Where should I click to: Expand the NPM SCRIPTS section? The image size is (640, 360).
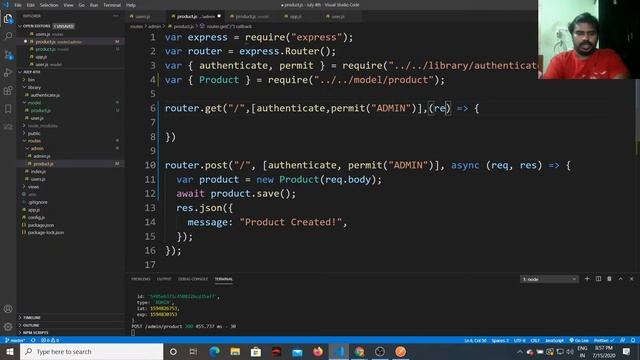pos(35,333)
